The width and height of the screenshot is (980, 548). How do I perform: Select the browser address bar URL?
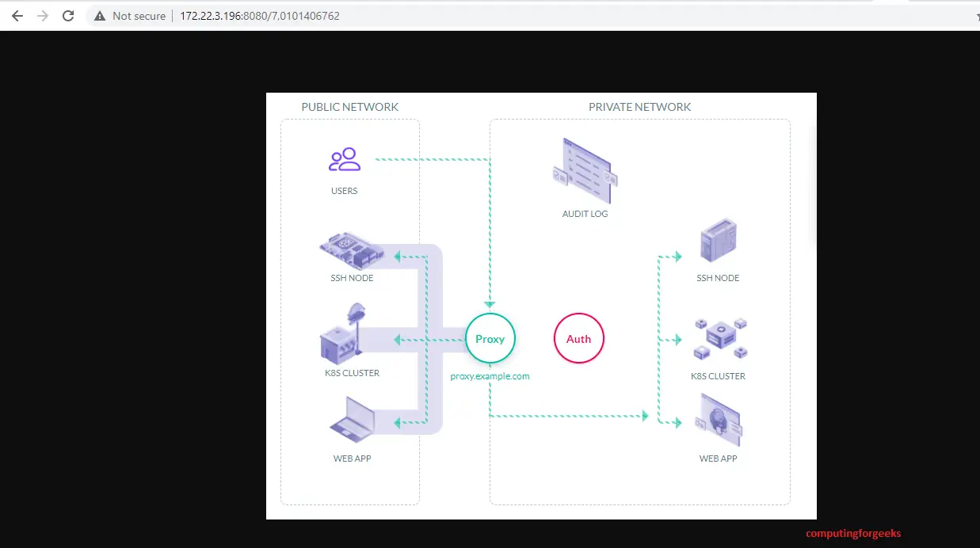pos(260,15)
